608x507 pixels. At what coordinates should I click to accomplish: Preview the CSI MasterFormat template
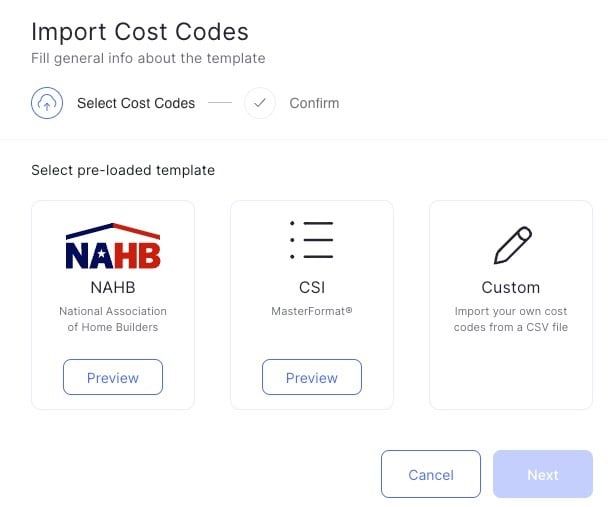312,377
